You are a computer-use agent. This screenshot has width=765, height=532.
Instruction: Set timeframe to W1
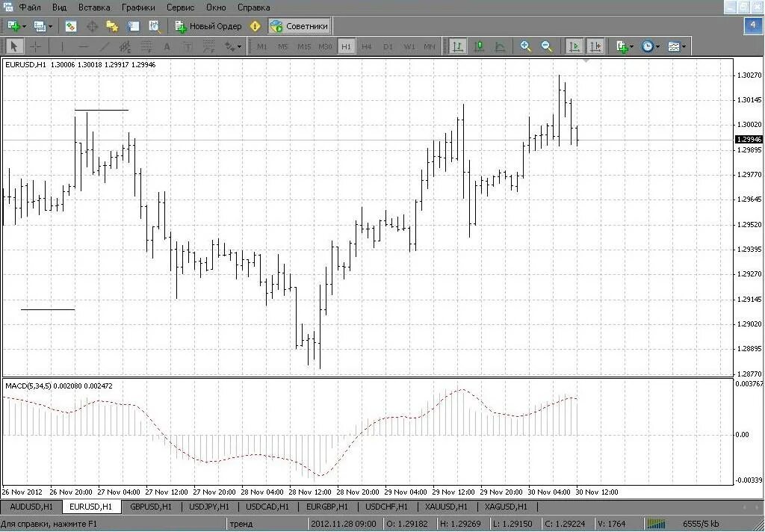click(x=409, y=47)
